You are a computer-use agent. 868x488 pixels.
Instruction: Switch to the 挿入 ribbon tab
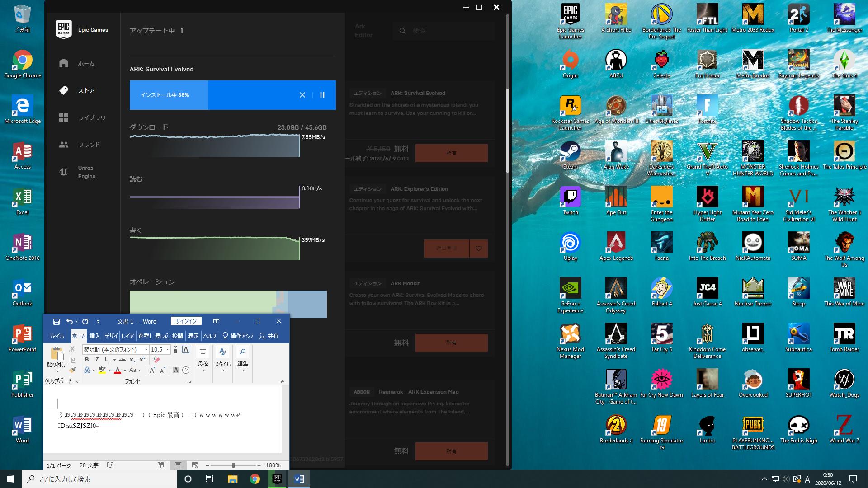pos(94,336)
